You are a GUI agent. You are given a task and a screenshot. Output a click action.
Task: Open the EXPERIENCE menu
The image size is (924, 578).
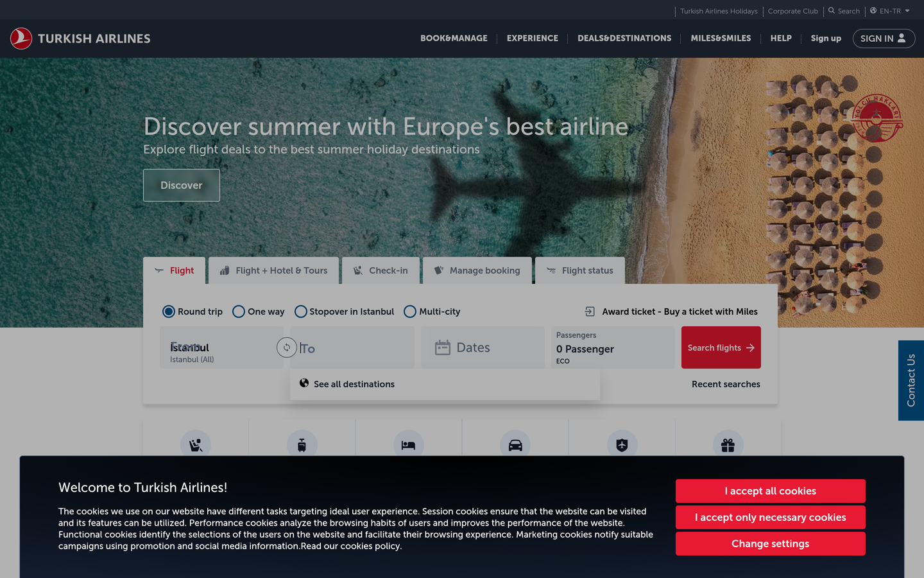pyautogui.click(x=533, y=39)
